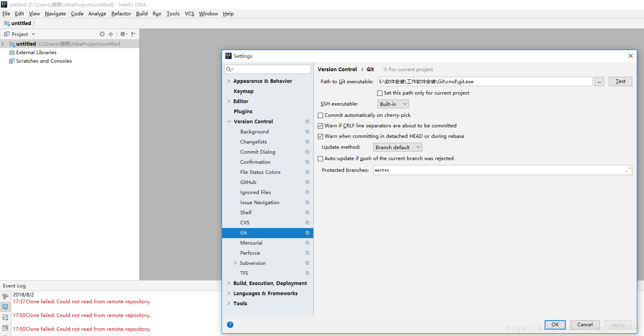Open the File menu
This screenshot has height=336, width=644.
(x=6, y=14)
